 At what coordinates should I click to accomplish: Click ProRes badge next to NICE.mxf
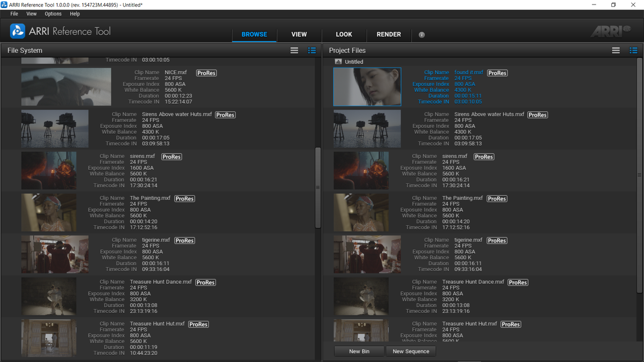(206, 73)
